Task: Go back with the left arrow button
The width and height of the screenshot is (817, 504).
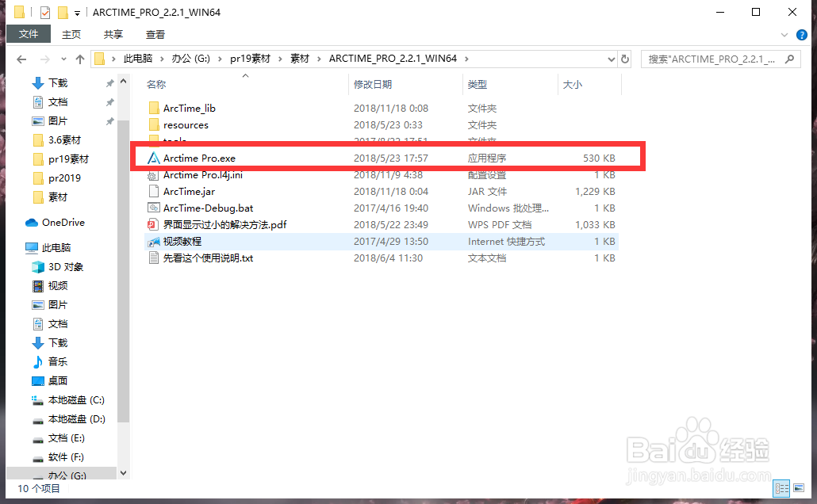Action: click(x=21, y=59)
